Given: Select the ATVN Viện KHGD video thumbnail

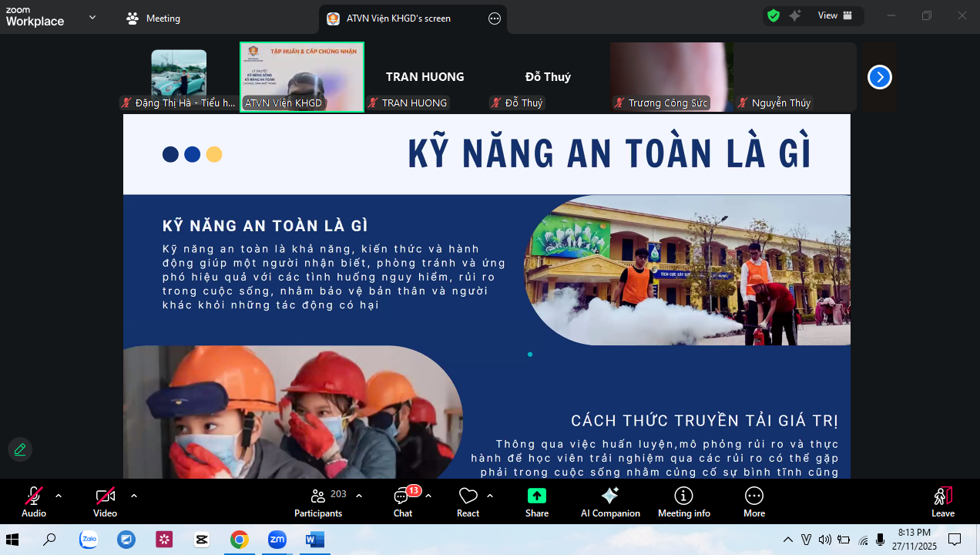Looking at the screenshot, I should 302,76.
